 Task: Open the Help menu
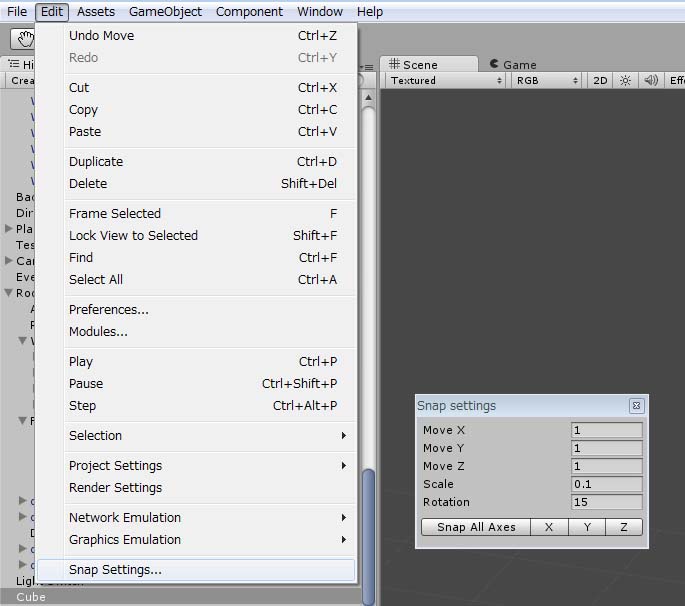click(x=370, y=11)
